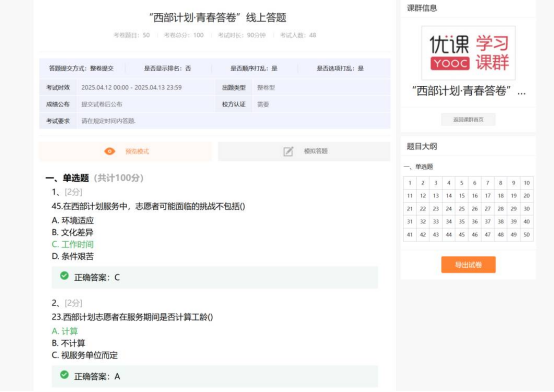
Task: Switch to the report mode tab with eye icon
Action: tap(125, 152)
